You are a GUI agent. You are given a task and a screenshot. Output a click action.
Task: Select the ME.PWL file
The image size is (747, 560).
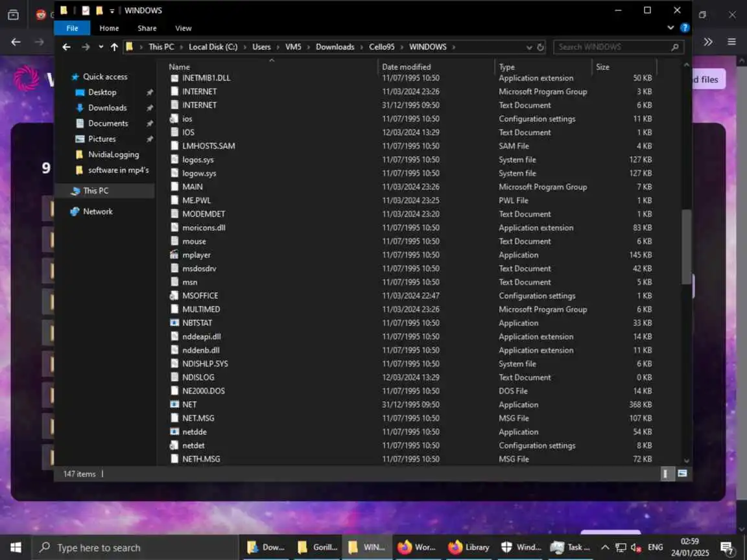196,200
